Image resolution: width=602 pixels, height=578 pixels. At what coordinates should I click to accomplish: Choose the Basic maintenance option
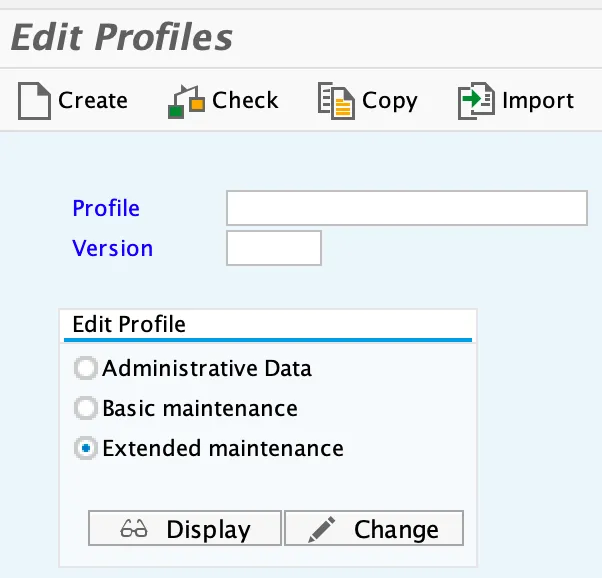pos(86,409)
